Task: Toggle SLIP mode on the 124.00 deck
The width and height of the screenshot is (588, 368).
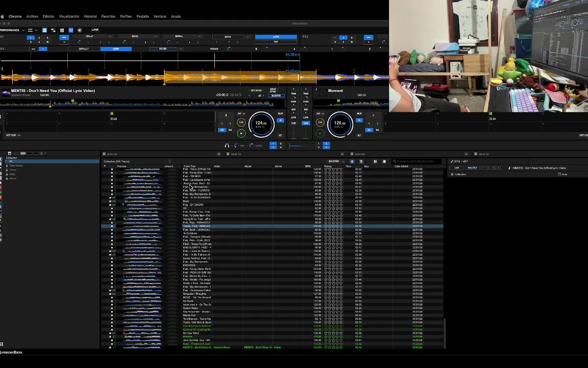Action: (281, 113)
